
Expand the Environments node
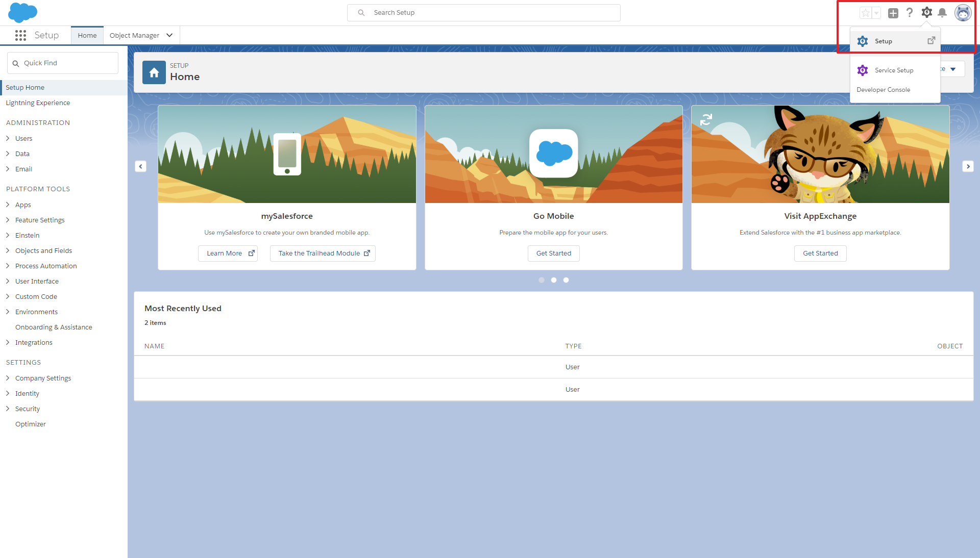[x=8, y=312]
